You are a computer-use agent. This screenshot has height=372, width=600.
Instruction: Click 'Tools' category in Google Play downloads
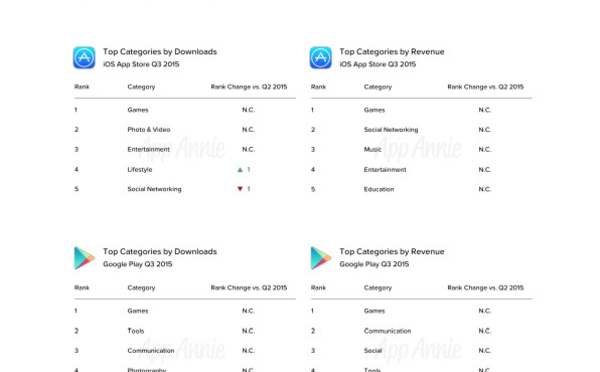136,331
